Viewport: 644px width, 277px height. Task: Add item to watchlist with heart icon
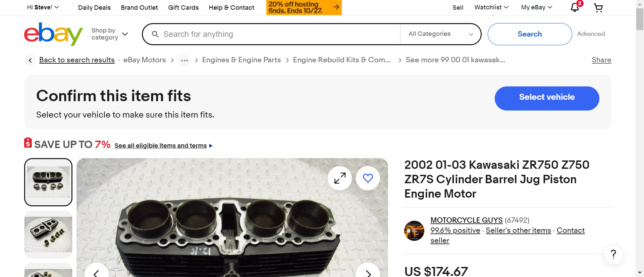(368, 178)
